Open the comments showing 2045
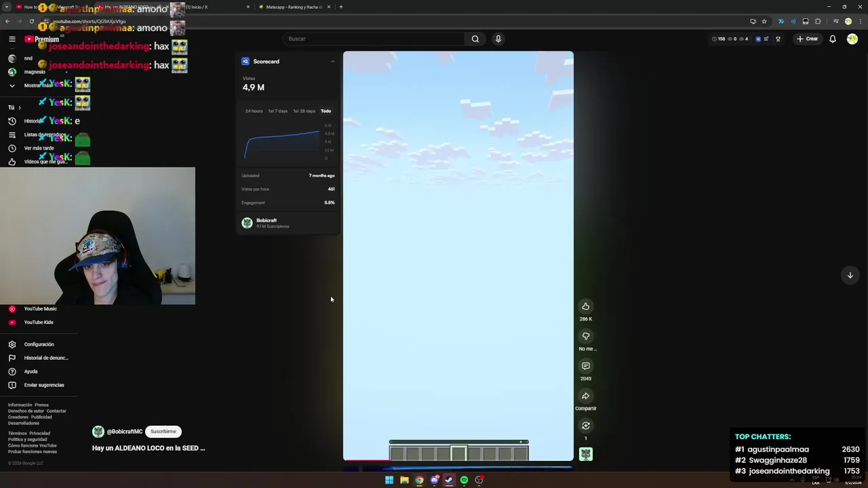This screenshot has width=868, height=488. [586, 366]
